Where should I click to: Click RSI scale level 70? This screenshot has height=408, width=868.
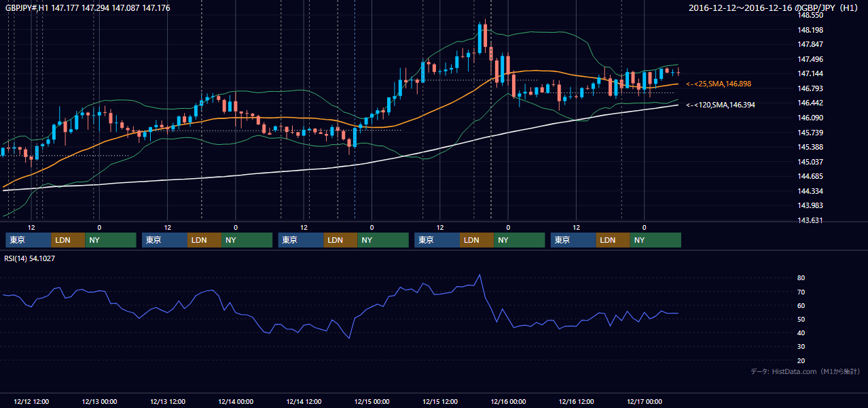coord(801,292)
